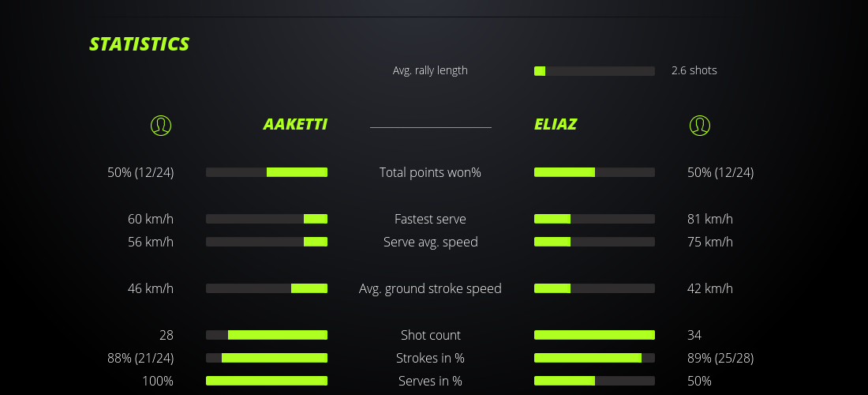Click Aaketti's Serve avg. speed bar

(267, 242)
